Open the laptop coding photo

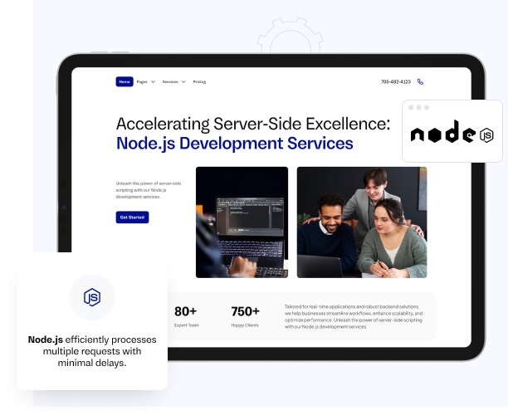coord(242,222)
